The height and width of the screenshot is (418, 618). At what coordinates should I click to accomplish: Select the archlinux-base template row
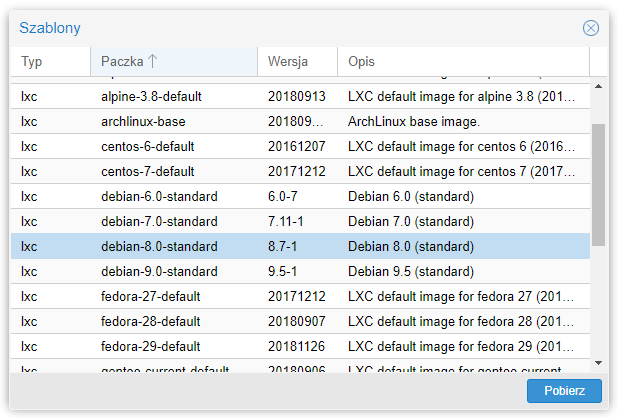[x=143, y=122]
